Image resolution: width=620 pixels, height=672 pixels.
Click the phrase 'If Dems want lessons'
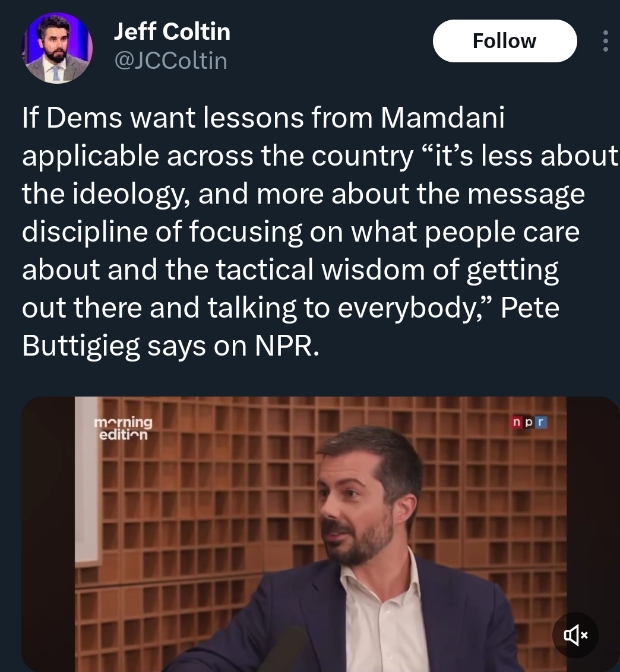(163, 117)
